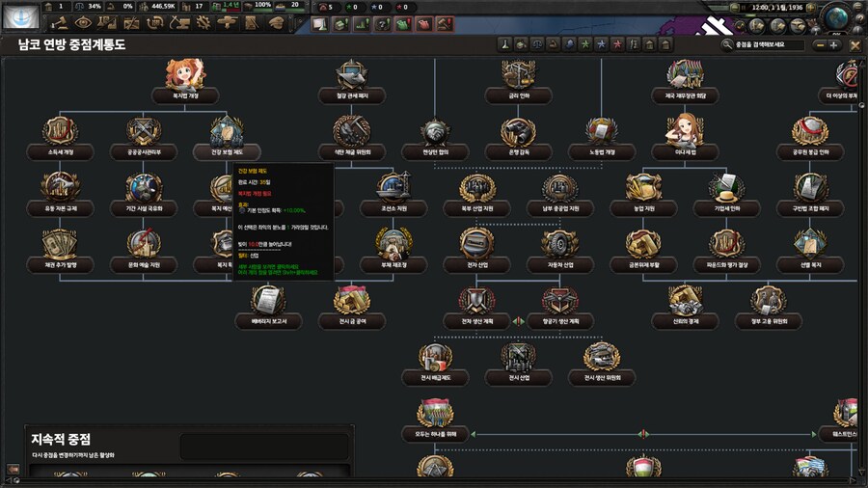868x488 pixels.
Task: Zoom in focus tree with plus
Action: click(x=834, y=44)
